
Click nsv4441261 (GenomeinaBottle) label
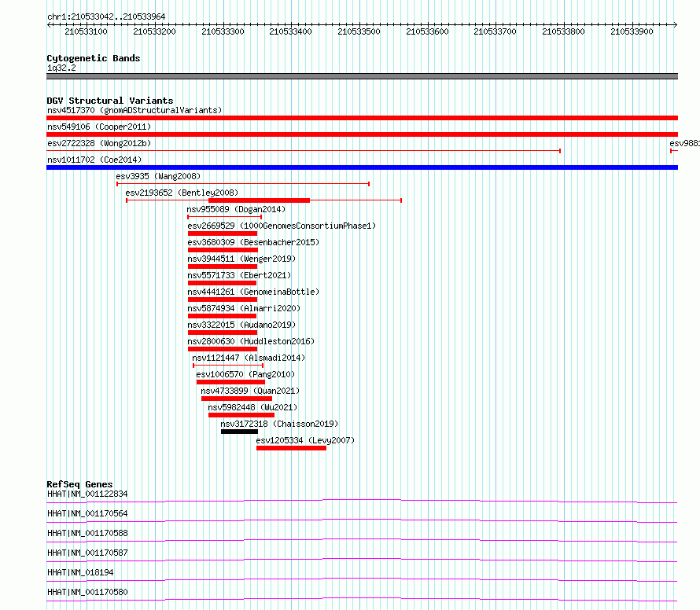pos(253,292)
